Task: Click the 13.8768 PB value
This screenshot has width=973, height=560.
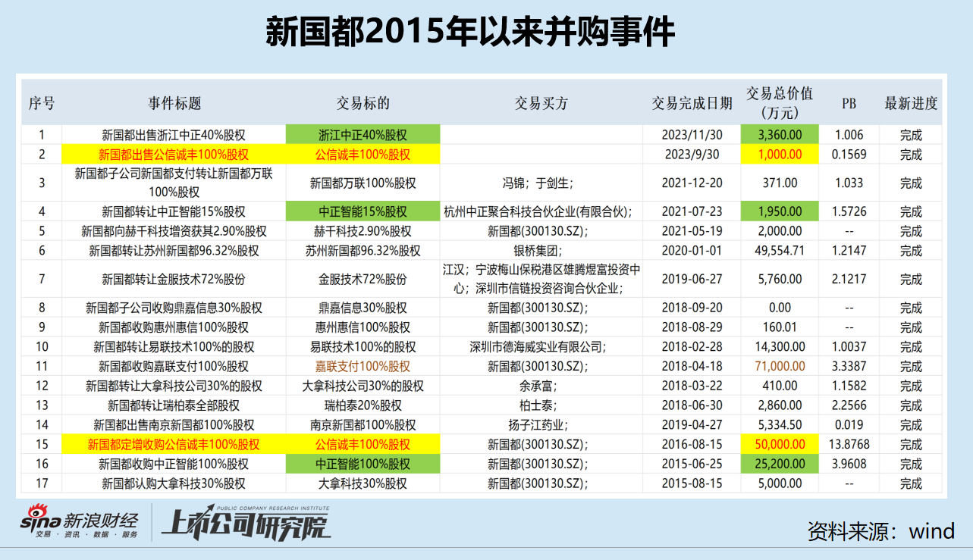Action: pyautogui.click(x=849, y=444)
